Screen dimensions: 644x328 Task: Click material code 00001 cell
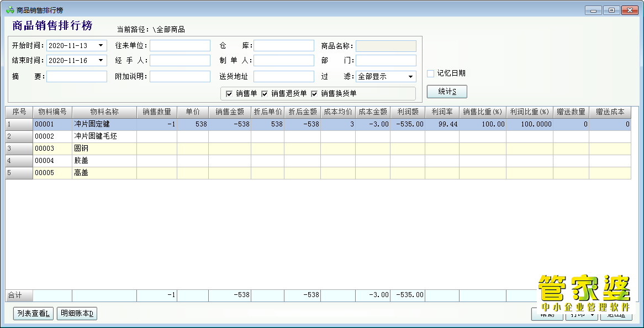52,124
